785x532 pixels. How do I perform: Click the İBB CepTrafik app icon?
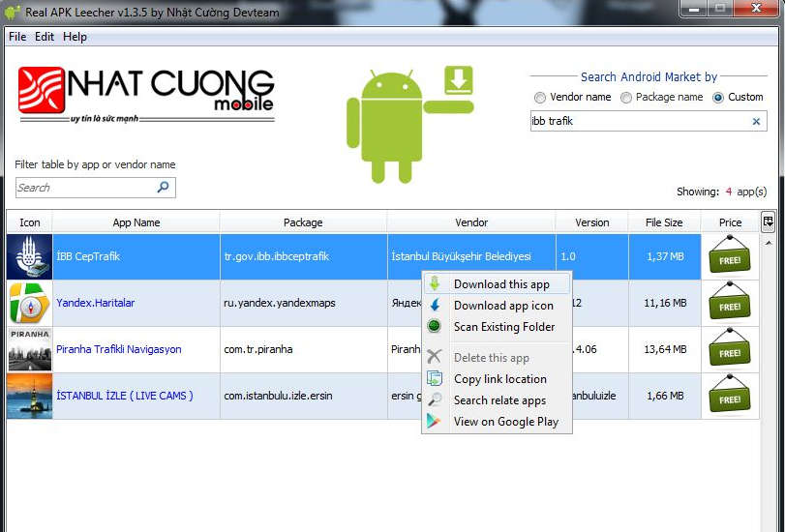(x=29, y=257)
